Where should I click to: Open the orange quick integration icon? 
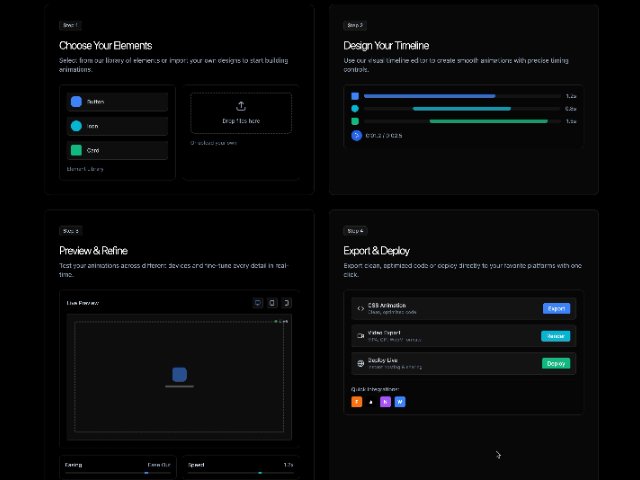(357, 402)
